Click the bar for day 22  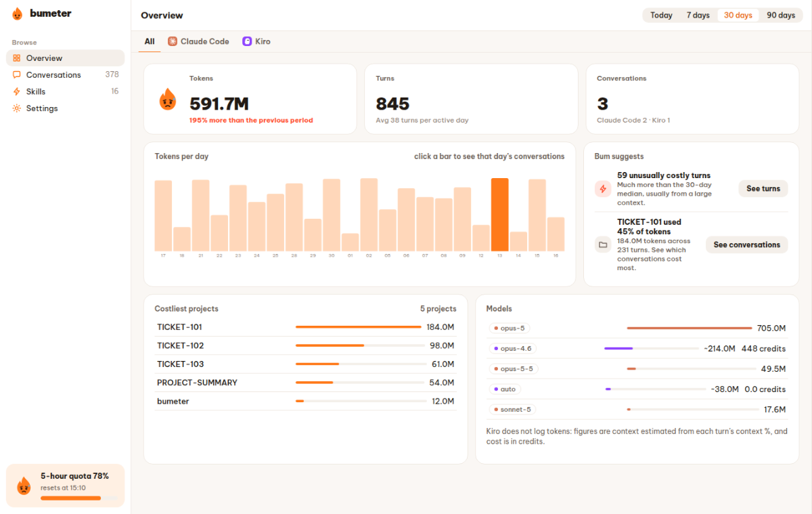tap(219, 233)
